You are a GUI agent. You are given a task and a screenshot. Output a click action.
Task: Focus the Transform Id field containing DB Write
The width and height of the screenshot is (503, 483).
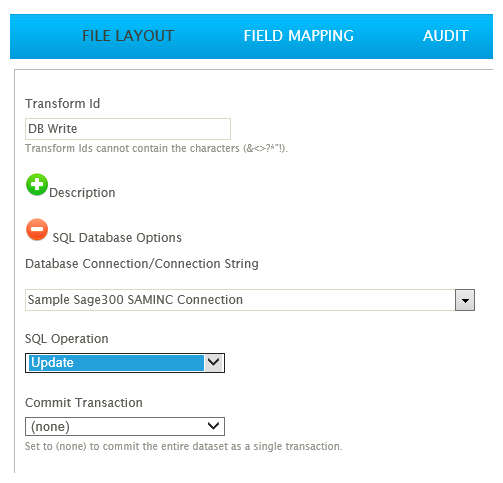click(x=128, y=129)
